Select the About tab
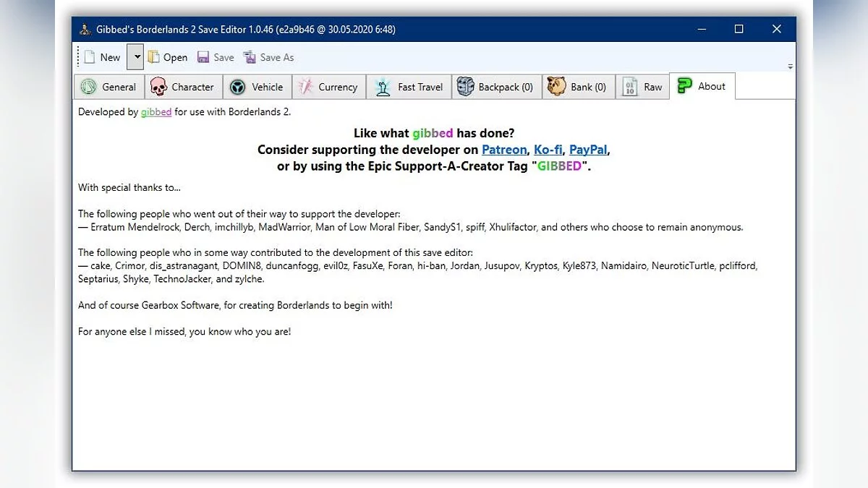The width and height of the screenshot is (868, 488). (x=702, y=86)
